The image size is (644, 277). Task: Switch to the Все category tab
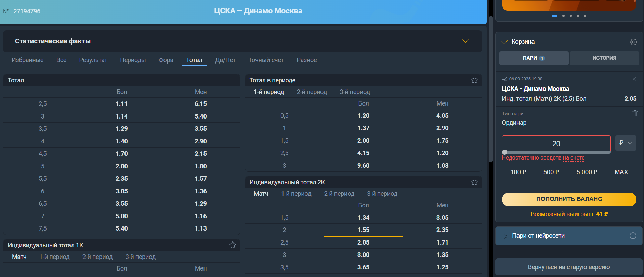point(62,60)
